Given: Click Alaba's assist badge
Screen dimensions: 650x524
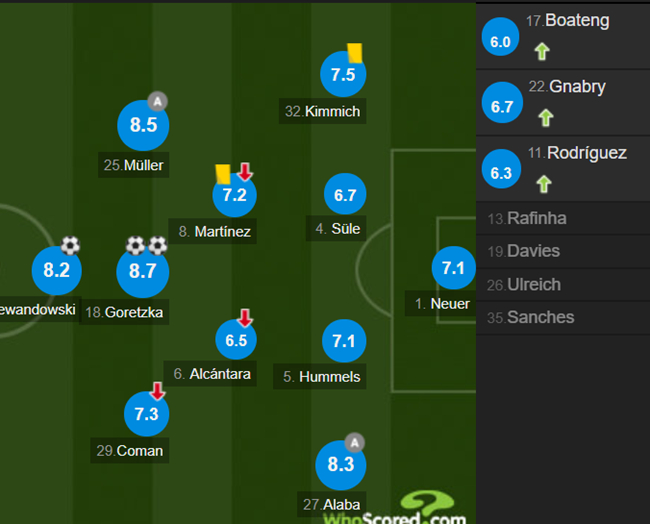Looking at the screenshot, I should (x=355, y=443).
